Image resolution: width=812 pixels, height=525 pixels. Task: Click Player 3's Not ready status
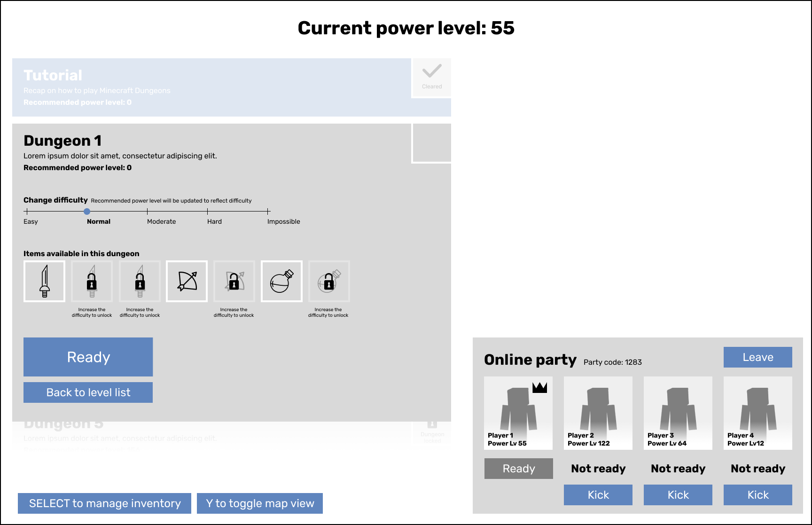click(x=678, y=469)
